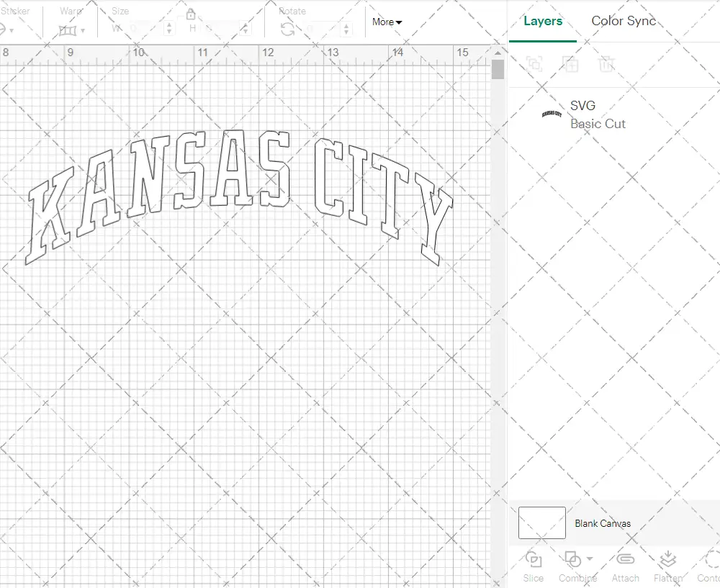Click the Rotate icon in toolbar

287,30
